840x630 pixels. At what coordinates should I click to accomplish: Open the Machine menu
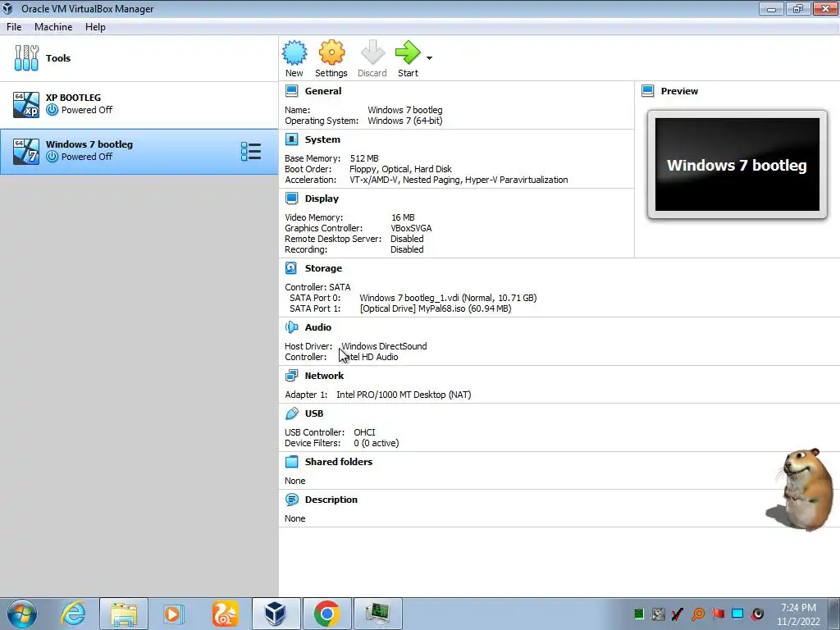coord(53,27)
